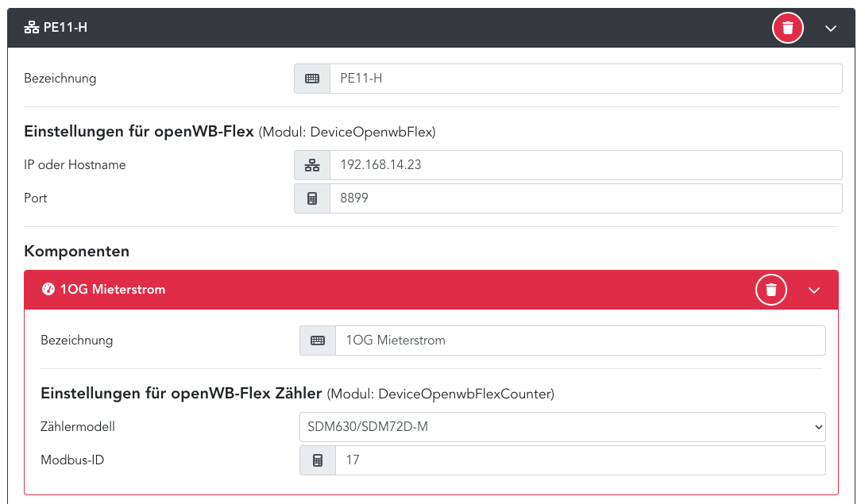
Task: Open the Zählermodell dropdown
Action: (562, 427)
